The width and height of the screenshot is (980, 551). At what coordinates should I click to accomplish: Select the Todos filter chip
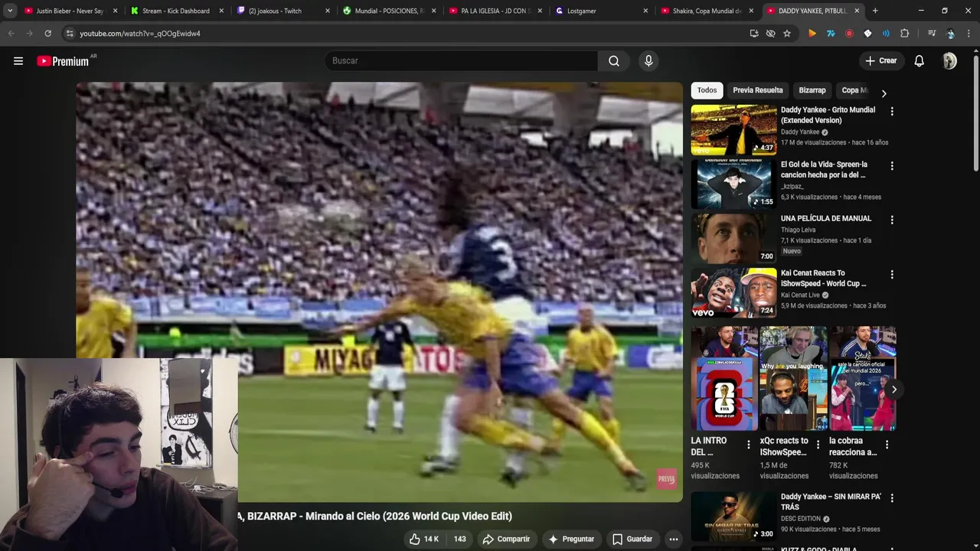(x=707, y=90)
